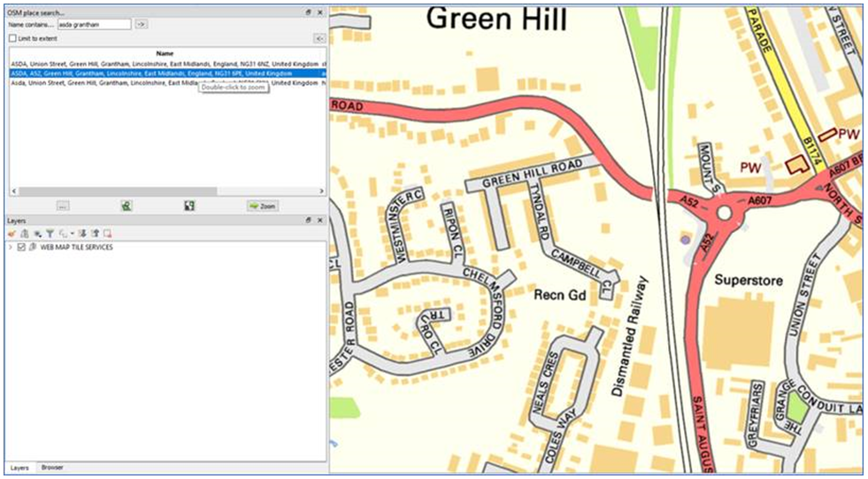Select WEB MAP TILE SERVICES group
The height and width of the screenshot is (479, 868).
tap(76, 247)
